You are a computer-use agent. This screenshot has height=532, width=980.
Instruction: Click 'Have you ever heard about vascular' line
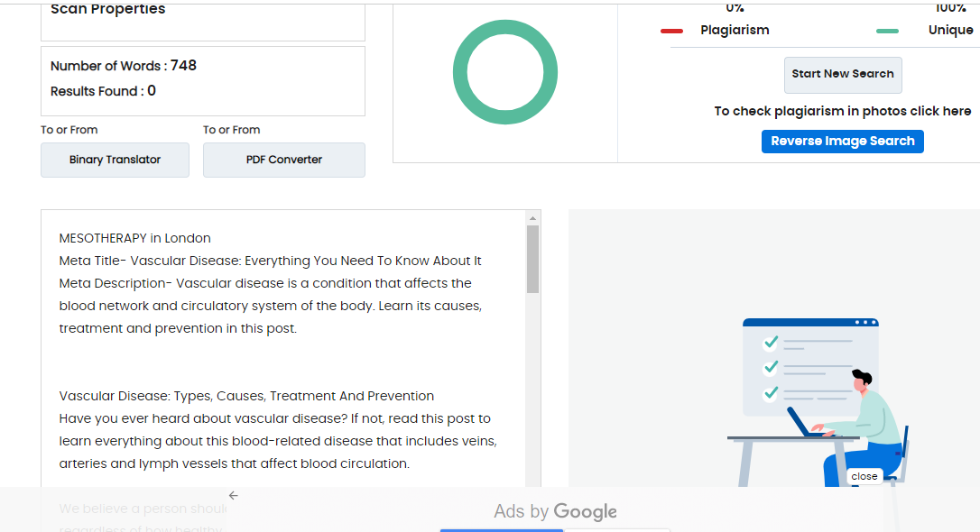coord(275,418)
